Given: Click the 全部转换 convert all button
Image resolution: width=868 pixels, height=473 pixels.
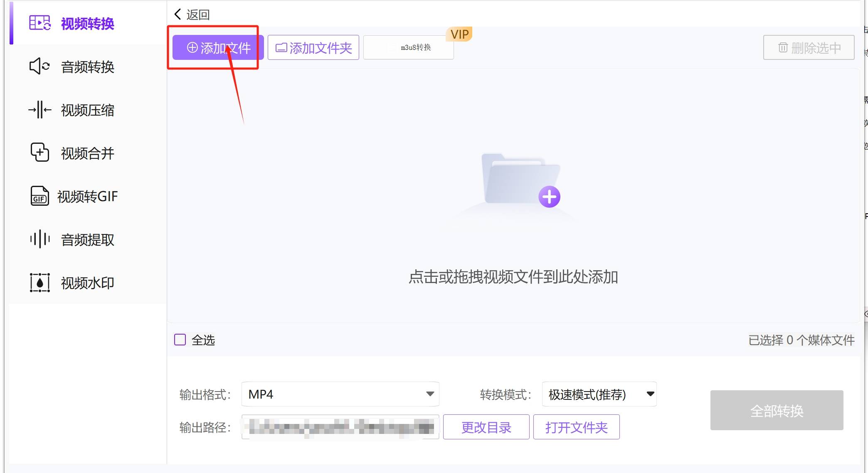Looking at the screenshot, I should (x=777, y=410).
